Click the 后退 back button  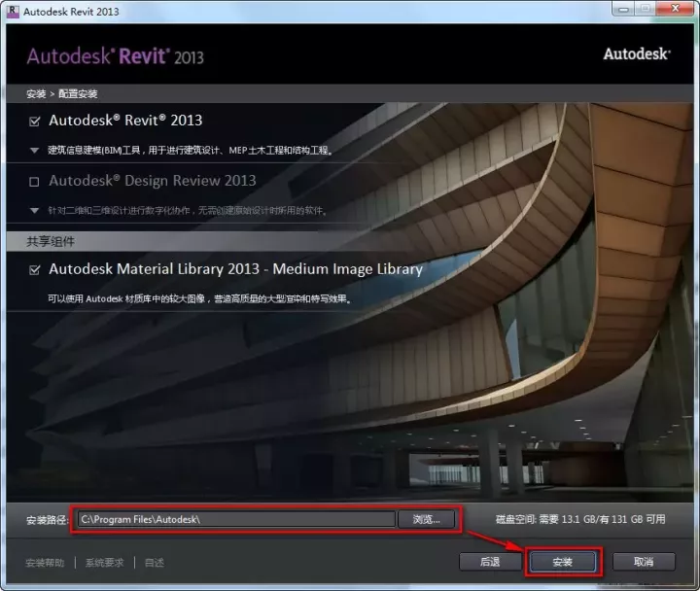(489, 562)
